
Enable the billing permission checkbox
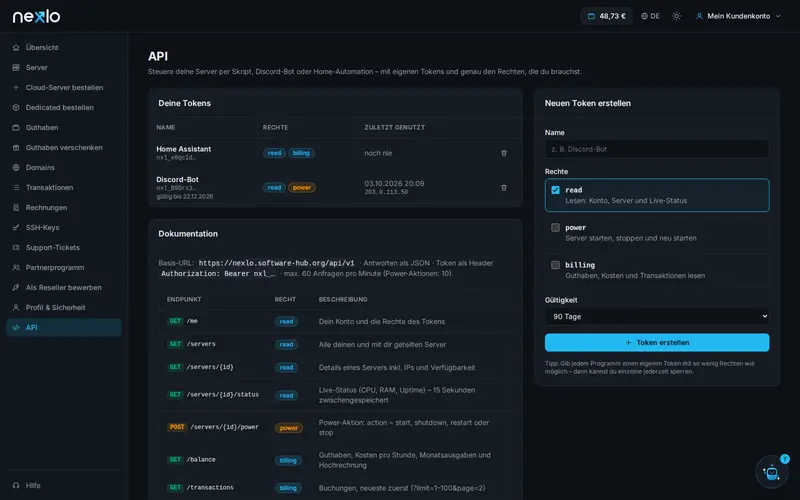(555, 265)
